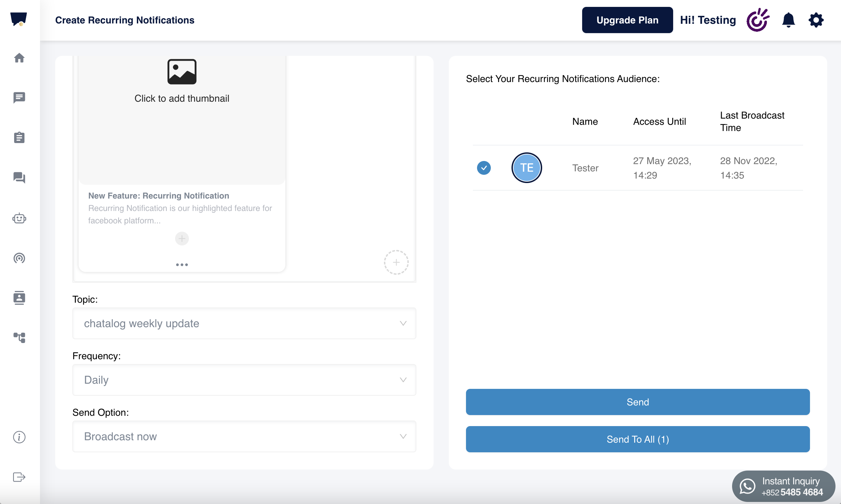This screenshot has height=504, width=841.
Task: Click the notification bell icon
Action: tap(788, 20)
